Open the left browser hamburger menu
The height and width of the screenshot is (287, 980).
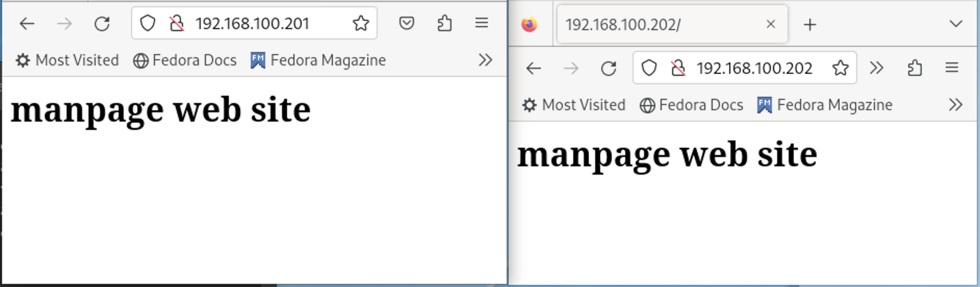(x=482, y=23)
